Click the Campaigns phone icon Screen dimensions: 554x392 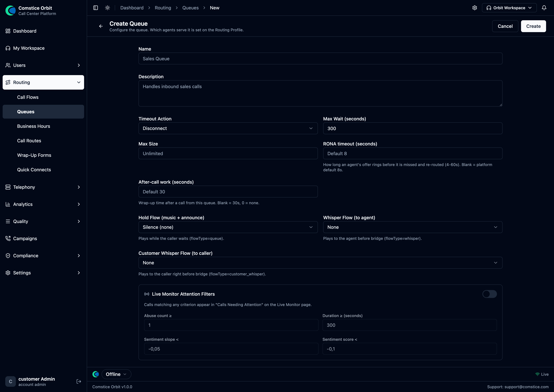8,238
